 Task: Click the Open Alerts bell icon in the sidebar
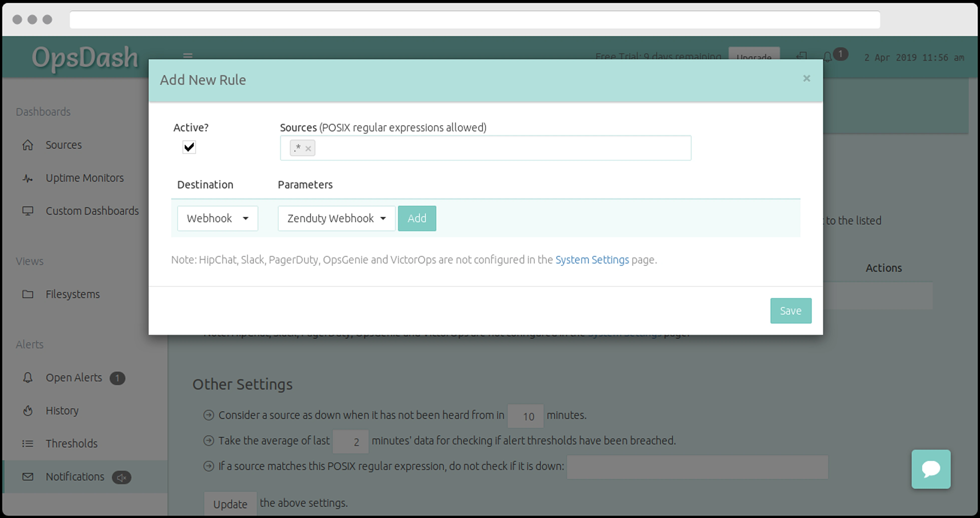coord(28,378)
